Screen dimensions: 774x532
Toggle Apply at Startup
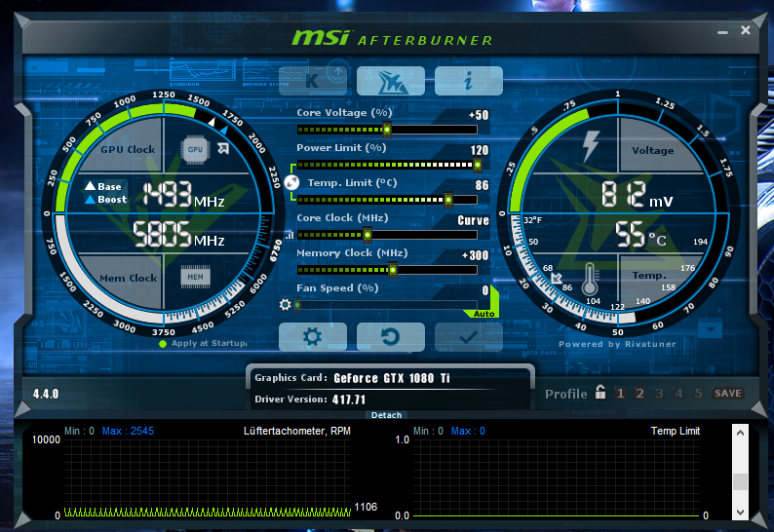[x=203, y=343]
